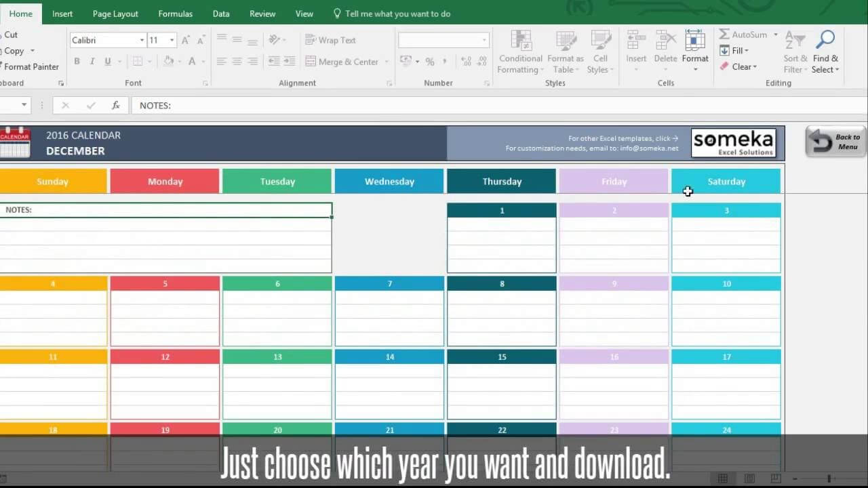This screenshot has width=868, height=488.
Task: Open the Calibri font name dropdown
Action: [142, 41]
